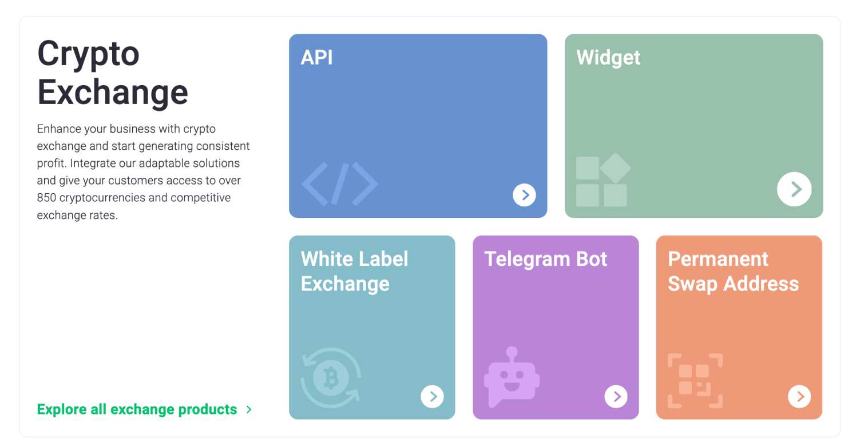Image resolution: width=868 pixels, height=447 pixels.
Task: Open White Label Exchange via its arrow button
Action: click(433, 396)
